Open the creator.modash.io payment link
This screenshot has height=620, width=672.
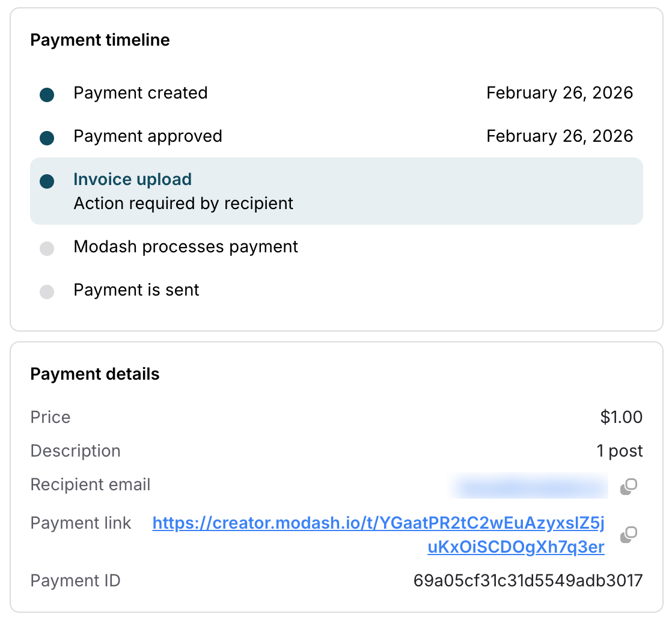tap(379, 523)
